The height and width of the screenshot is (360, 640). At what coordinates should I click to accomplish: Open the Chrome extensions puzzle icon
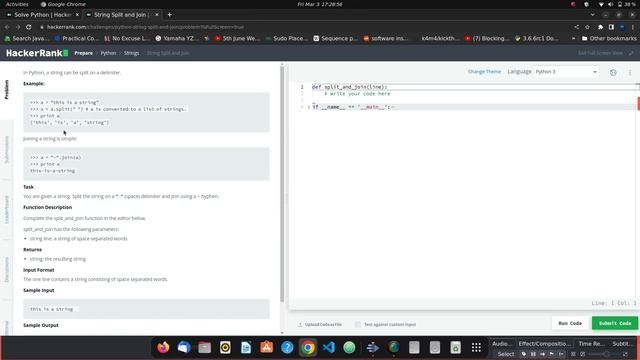click(x=600, y=27)
